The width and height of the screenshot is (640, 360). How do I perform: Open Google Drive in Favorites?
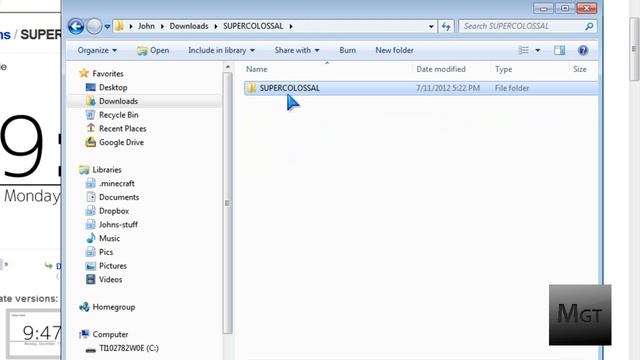tap(121, 142)
